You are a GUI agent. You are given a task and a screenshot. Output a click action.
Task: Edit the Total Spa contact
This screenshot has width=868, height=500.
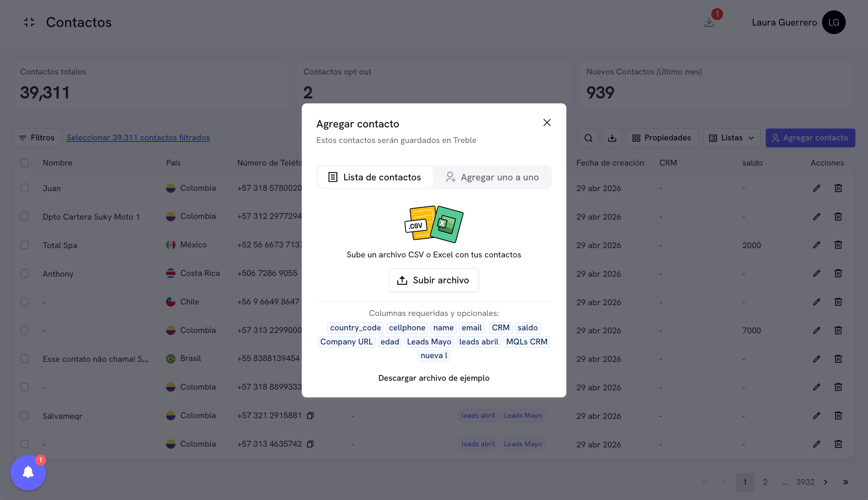816,245
